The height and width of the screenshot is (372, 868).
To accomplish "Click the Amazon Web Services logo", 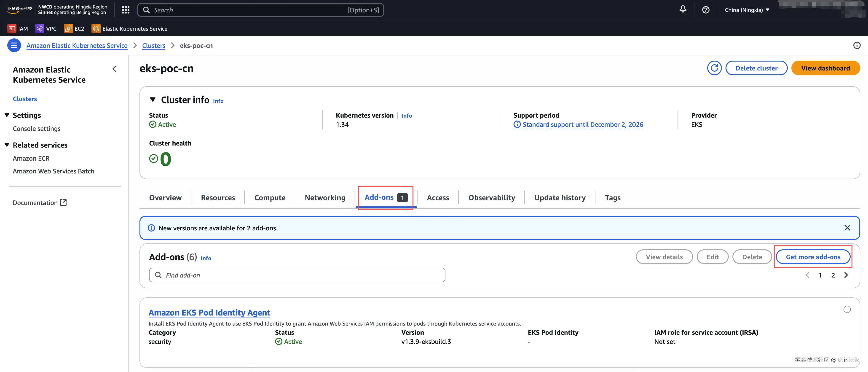I will click(19, 10).
